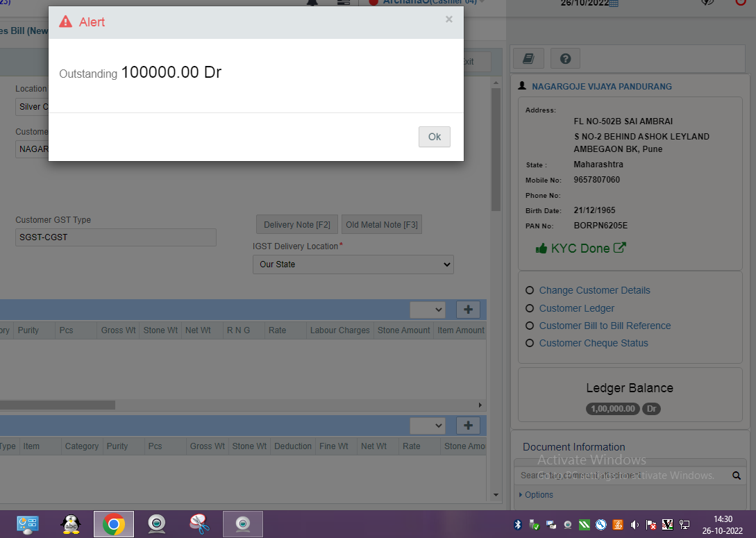Click PAN number BORPN6205E
This screenshot has height=538, width=756.
coord(600,226)
